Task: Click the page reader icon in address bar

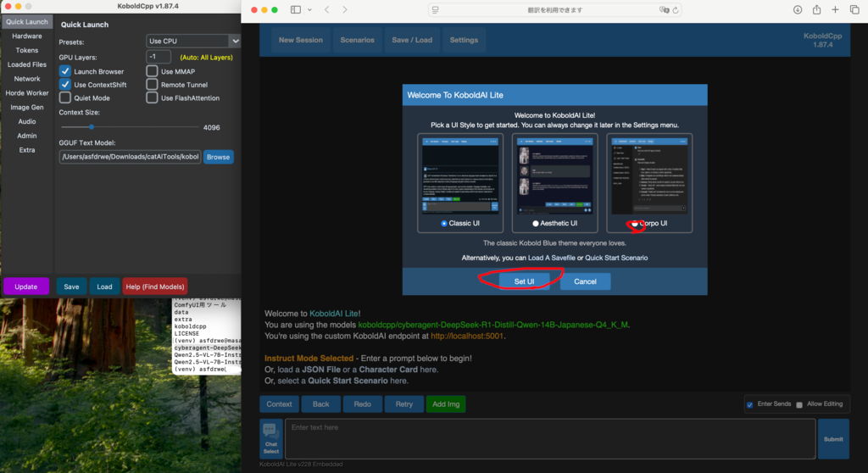Action: tap(436, 10)
